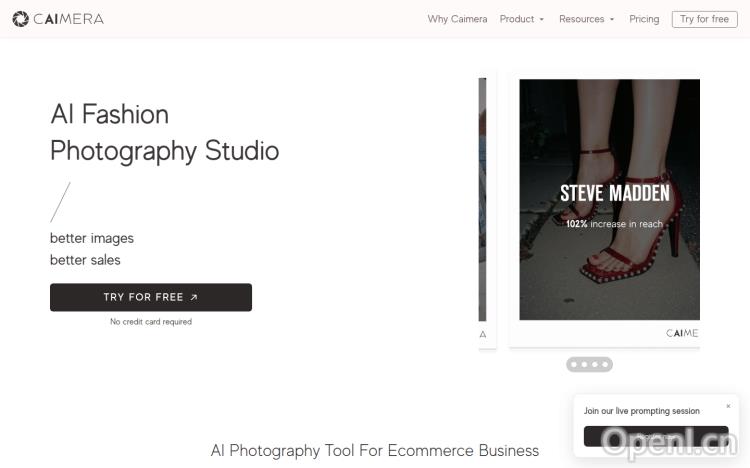
Task: Click the Resources menu label
Action: [x=582, y=19]
